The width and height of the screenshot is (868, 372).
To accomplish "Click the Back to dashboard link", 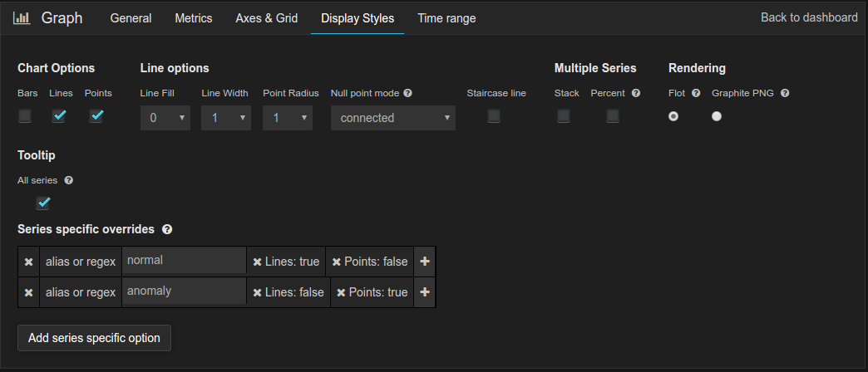I will [809, 17].
